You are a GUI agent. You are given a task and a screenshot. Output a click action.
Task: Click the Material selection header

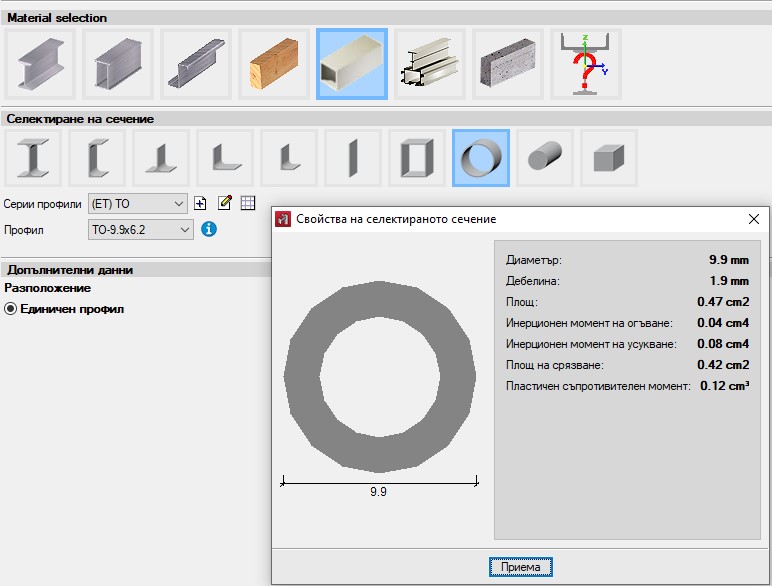click(57, 18)
